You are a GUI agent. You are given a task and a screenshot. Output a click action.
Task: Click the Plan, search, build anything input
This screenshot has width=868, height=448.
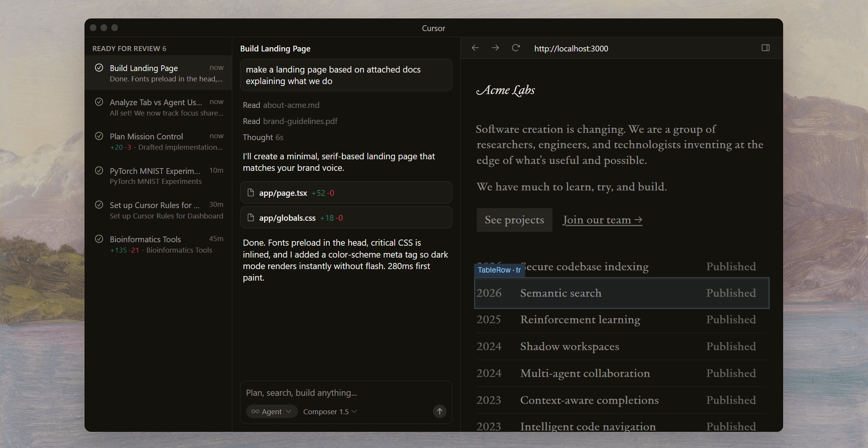[346, 393]
